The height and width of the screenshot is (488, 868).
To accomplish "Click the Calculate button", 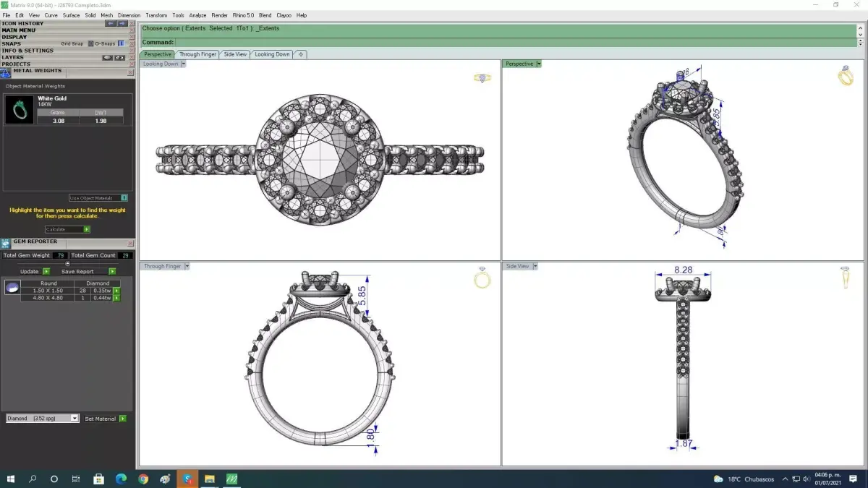I will click(x=67, y=229).
